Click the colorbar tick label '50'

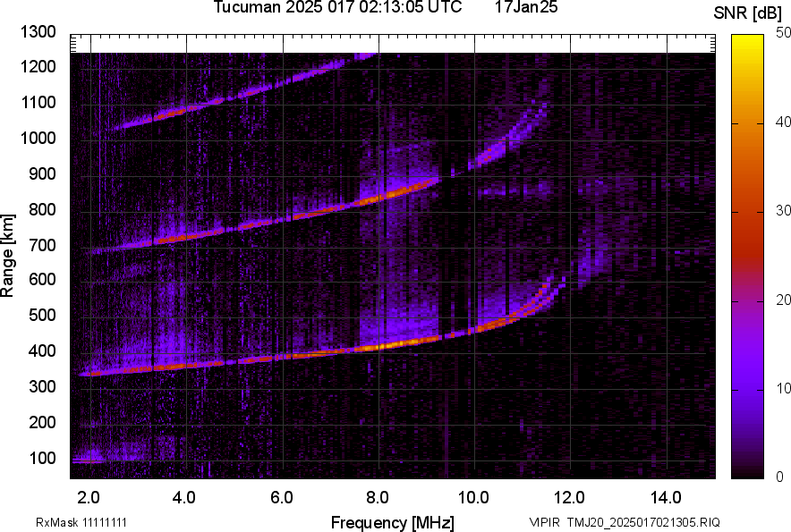pos(783,33)
